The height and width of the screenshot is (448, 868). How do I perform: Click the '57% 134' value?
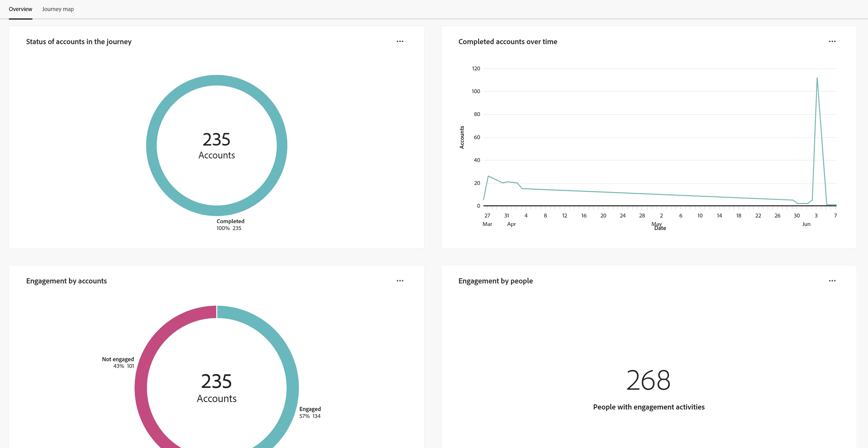pos(310,416)
